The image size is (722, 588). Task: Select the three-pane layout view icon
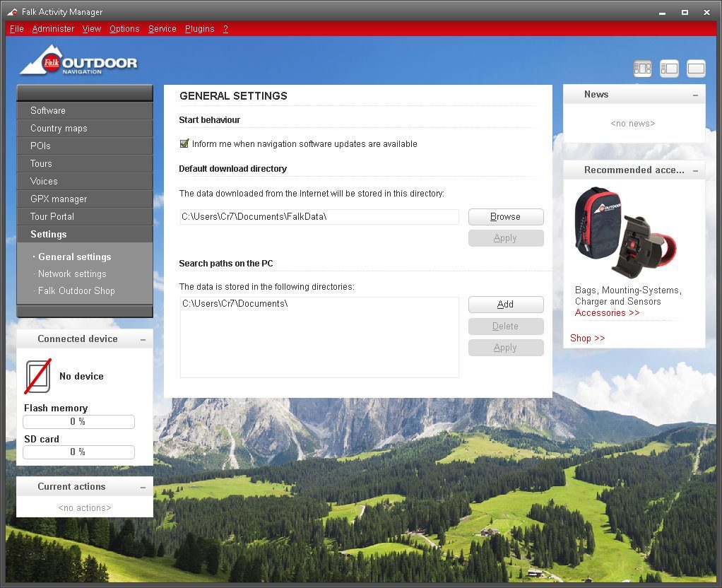click(x=642, y=68)
